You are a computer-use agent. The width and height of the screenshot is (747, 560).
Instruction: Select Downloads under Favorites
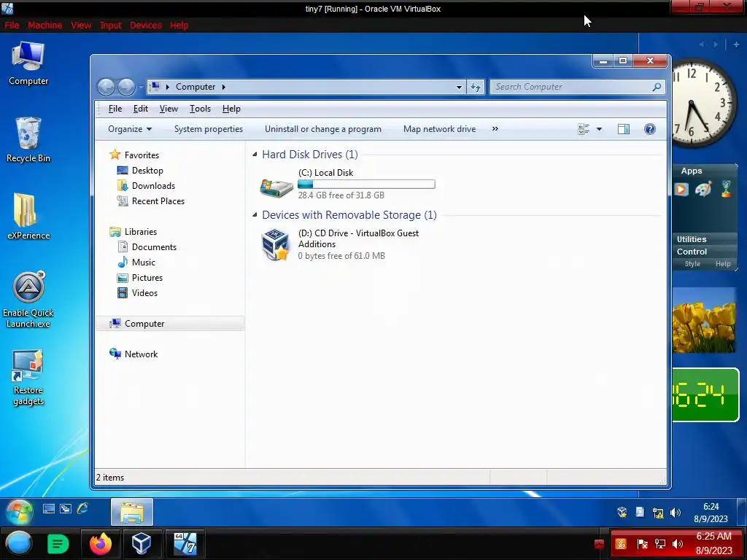point(153,186)
